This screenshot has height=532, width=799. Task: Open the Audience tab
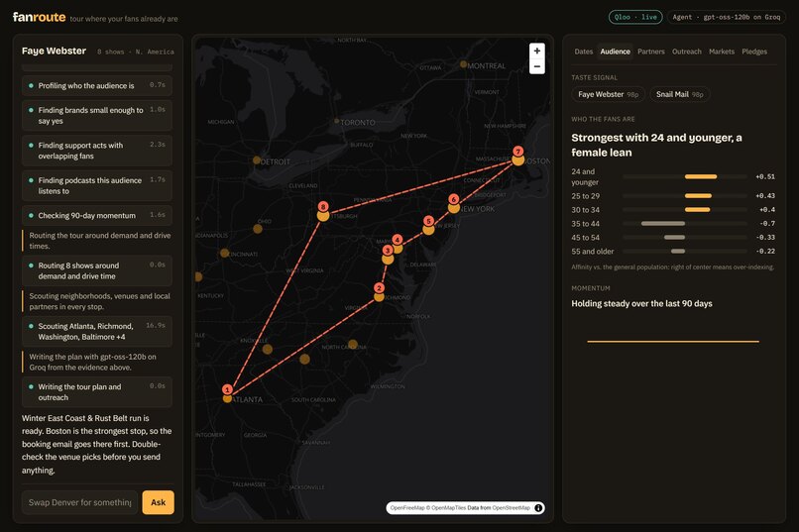pyautogui.click(x=615, y=52)
